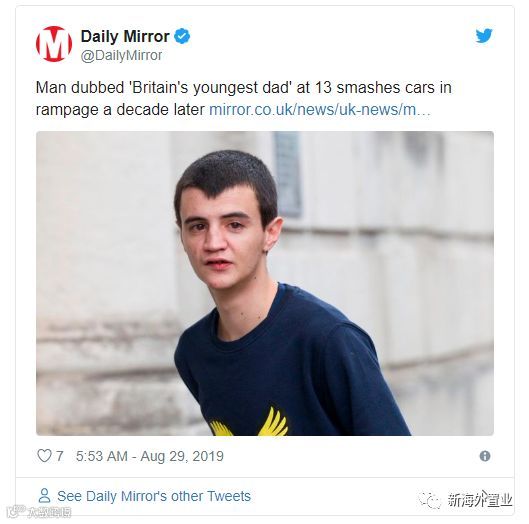The width and height of the screenshot is (529, 524).
Task: Visit the @DailyMirror handle
Action: [121, 55]
